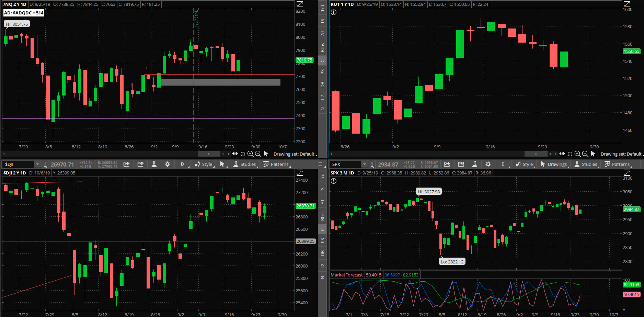Toggle price axis scale icon on SPX chart
The height and width of the screenshot is (317, 644).
coord(627,173)
